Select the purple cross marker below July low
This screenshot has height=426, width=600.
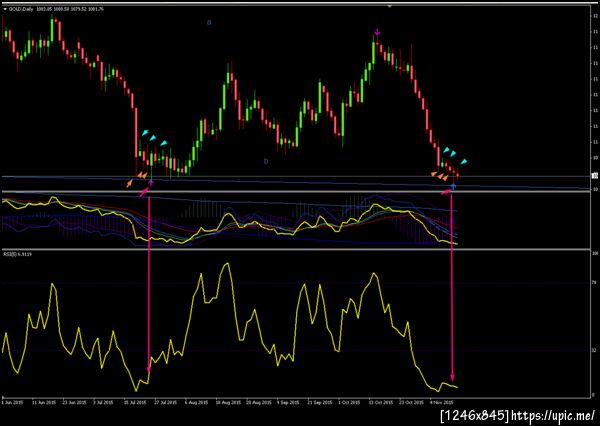click(151, 183)
